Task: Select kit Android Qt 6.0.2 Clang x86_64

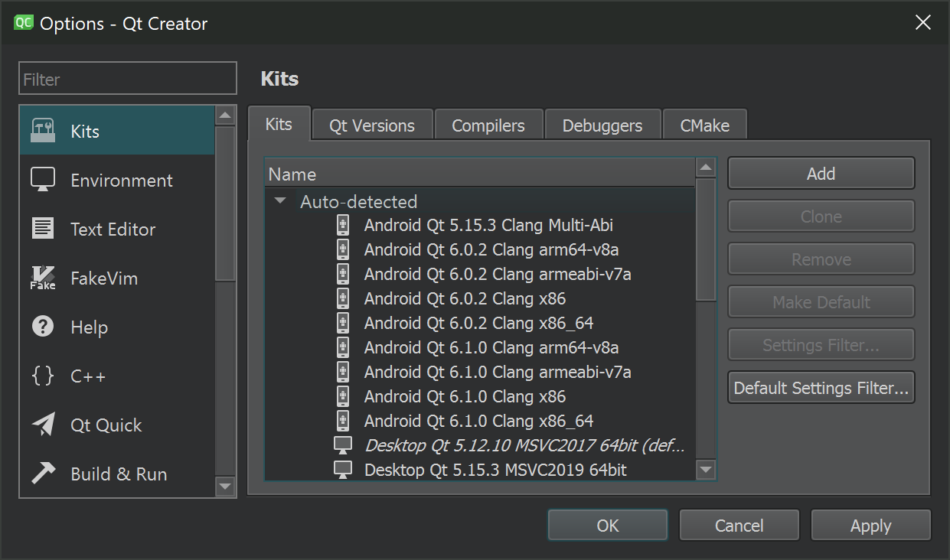Action: (480, 323)
